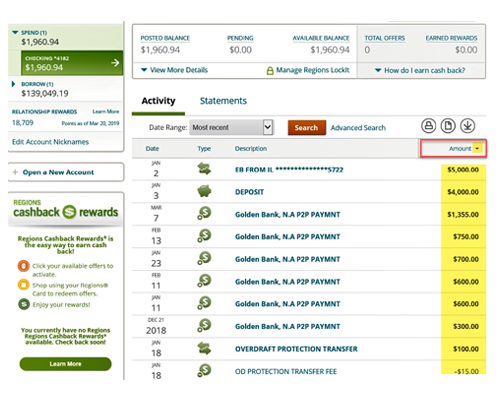The height and width of the screenshot is (400, 500).
Task: Open the $1,355.00 Golden Bank payment
Action: (x=288, y=214)
